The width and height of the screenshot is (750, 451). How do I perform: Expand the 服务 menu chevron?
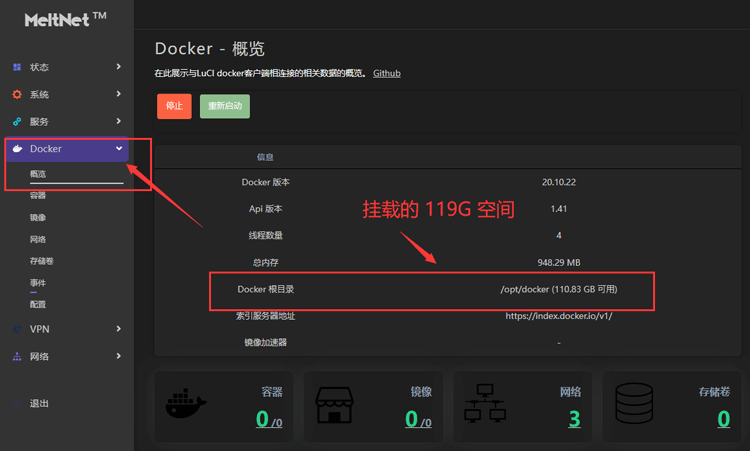click(x=119, y=121)
